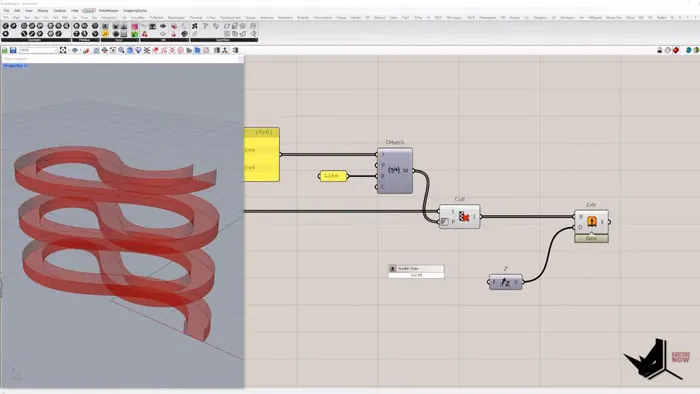Select the yellow Line panel node
Image resolution: width=700 pixels, height=394 pixels.
coord(333,176)
